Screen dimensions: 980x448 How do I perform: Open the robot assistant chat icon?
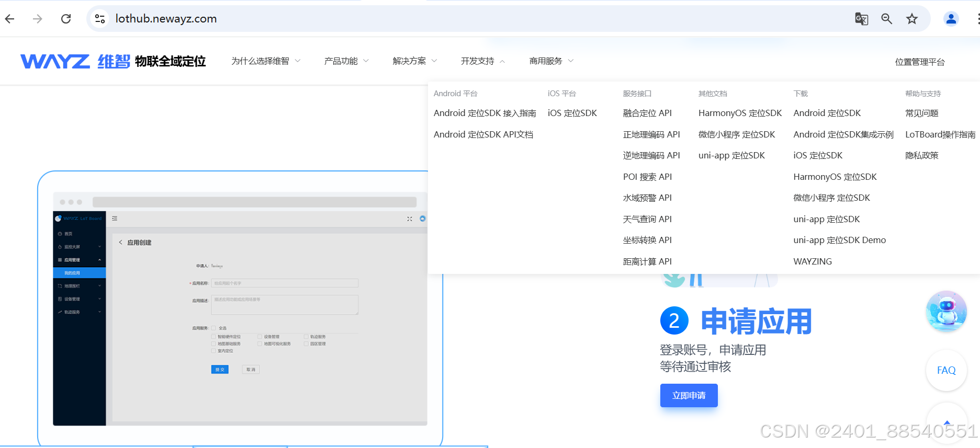946,311
